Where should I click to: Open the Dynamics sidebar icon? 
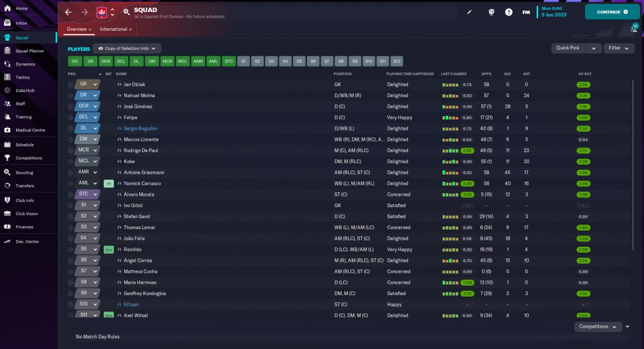(x=8, y=64)
